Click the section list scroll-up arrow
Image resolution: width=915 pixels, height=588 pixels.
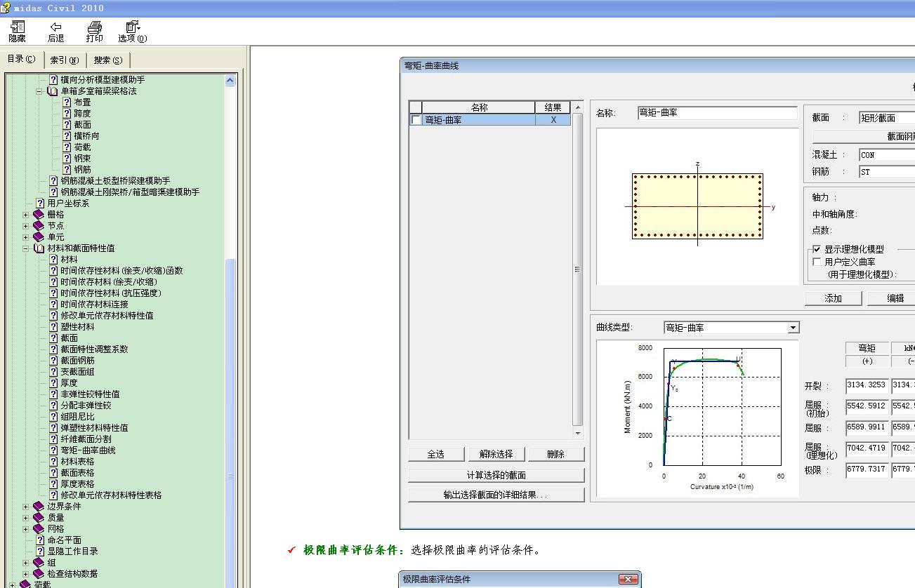click(578, 107)
